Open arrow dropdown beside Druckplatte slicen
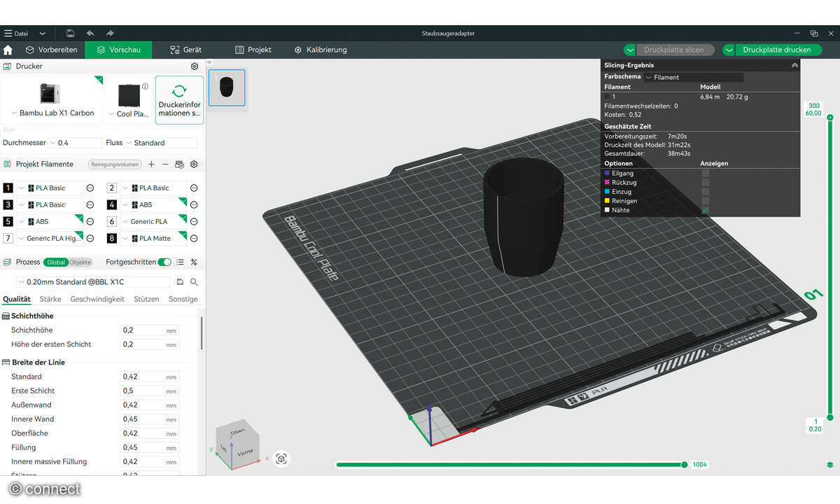 [x=630, y=50]
